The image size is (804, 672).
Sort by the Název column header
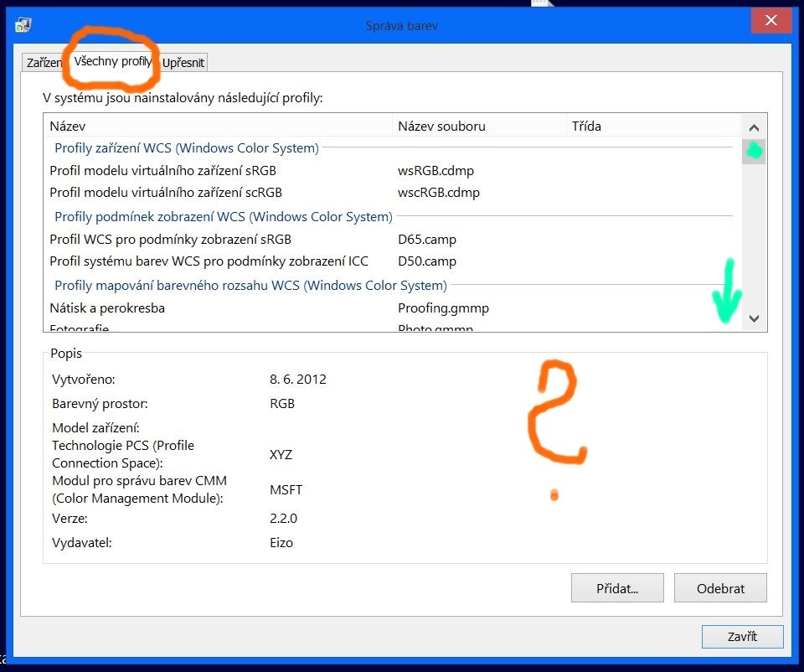click(x=216, y=127)
